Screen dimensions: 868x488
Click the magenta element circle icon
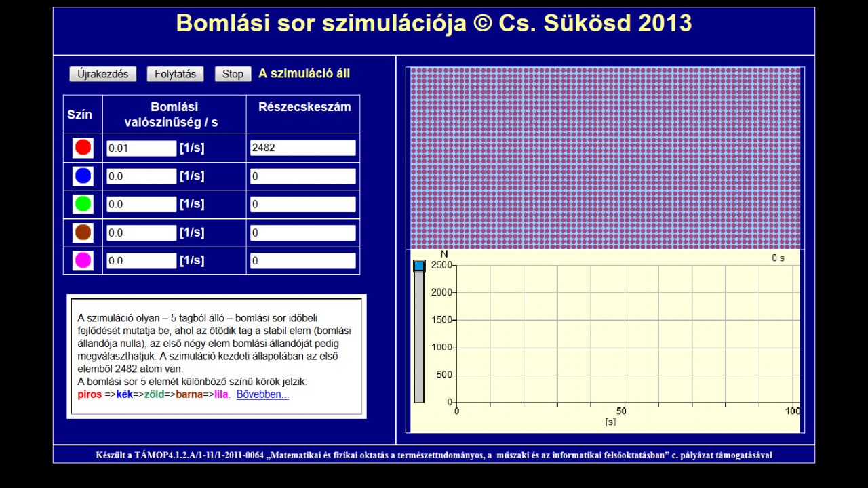(82, 260)
